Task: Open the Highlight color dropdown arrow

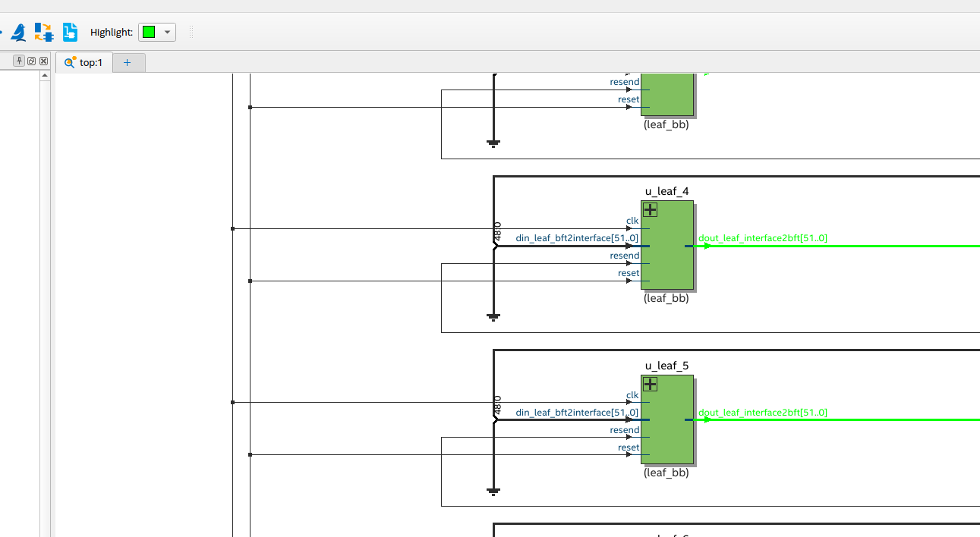Action: pyautogui.click(x=169, y=33)
